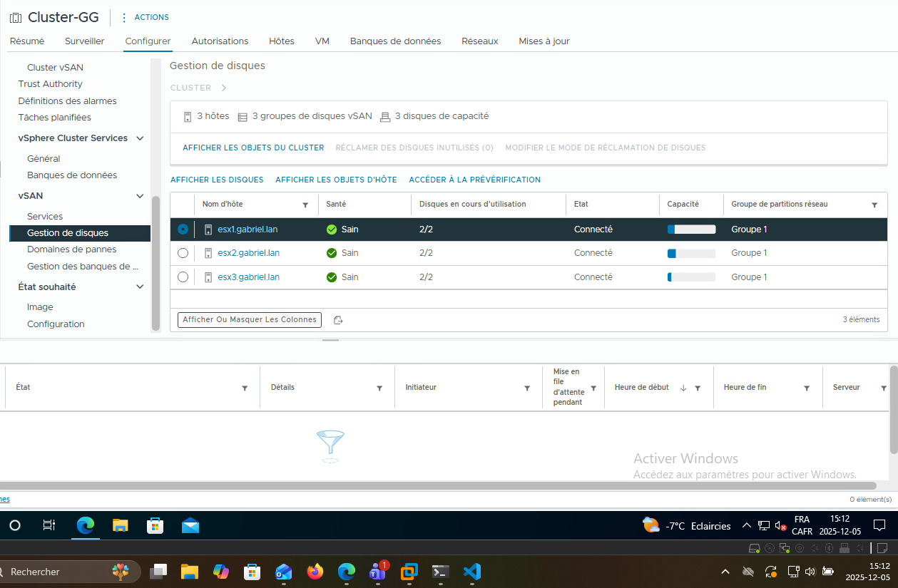Click Afficher Ou Masquer Les Colonnes button
Image resolution: width=898 pixels, height=588 pixels.
click(x=249, y=320)
